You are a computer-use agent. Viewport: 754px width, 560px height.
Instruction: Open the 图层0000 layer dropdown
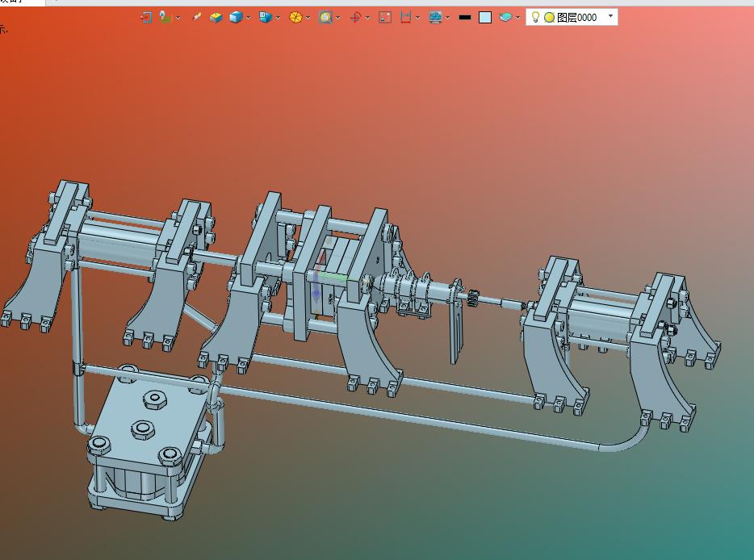click(x=610, y=16)
